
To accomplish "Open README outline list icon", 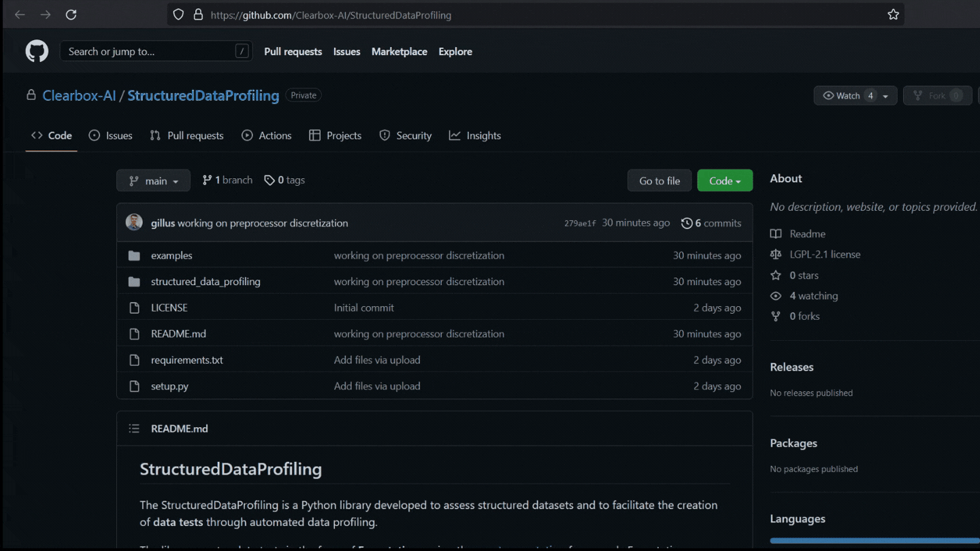I will click(134, 429).
